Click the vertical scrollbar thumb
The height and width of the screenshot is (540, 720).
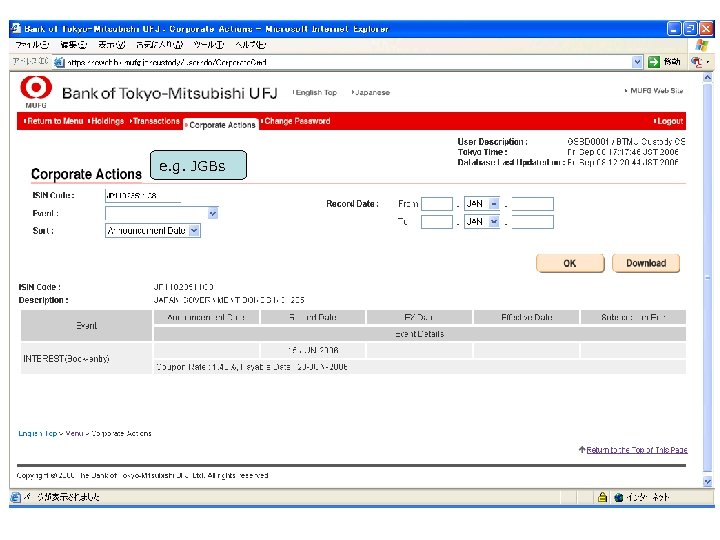click(708, 277)
